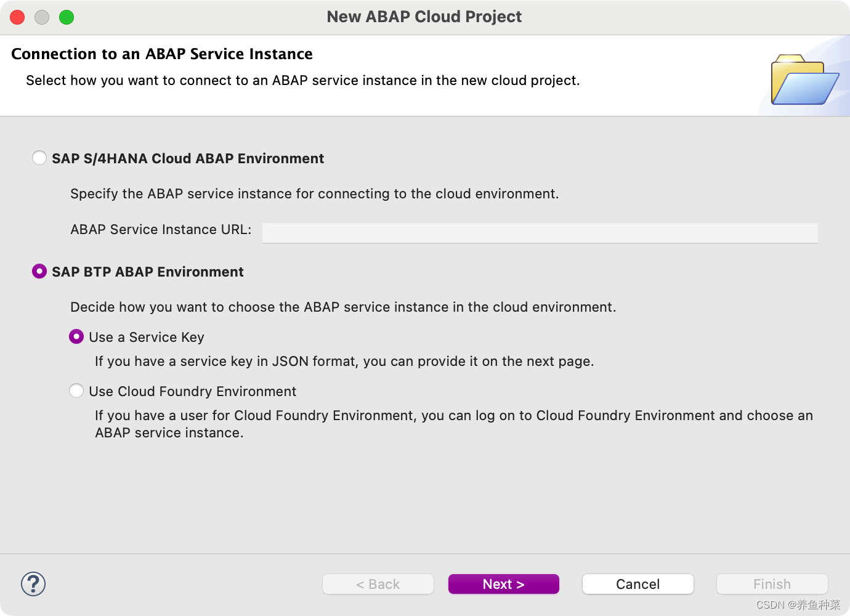Click the ABAP Service Instance URL label
This screenshot has width=850, height=616.
(x=161, y=230)
